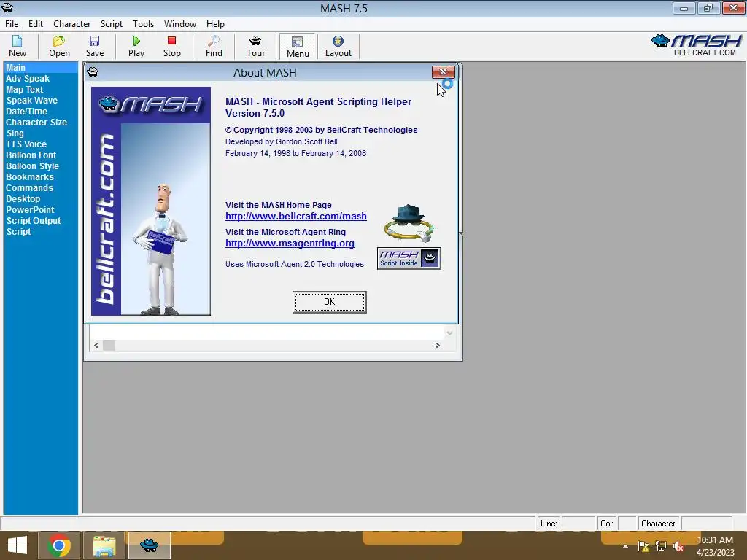
Task: Open the Character menu
Action: pos(72,24)
